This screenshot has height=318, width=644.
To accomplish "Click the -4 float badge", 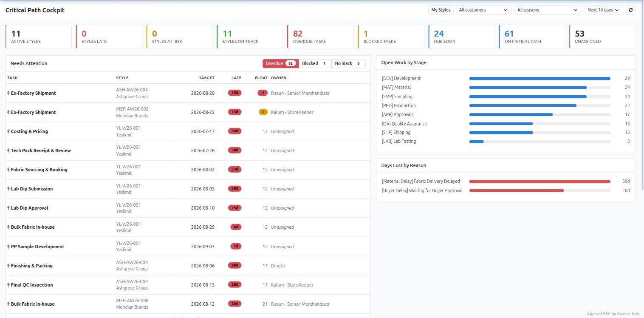I will tap(263, 93).
